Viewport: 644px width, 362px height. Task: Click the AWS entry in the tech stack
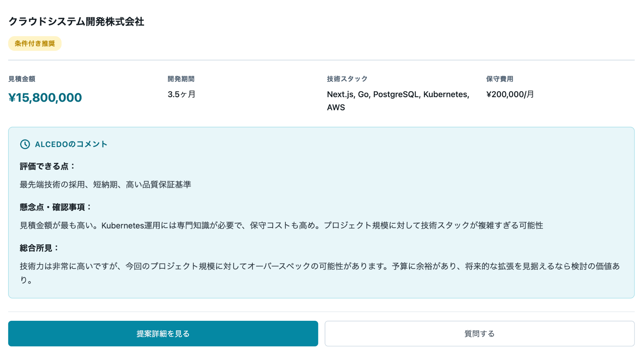(x=336, y=107)
